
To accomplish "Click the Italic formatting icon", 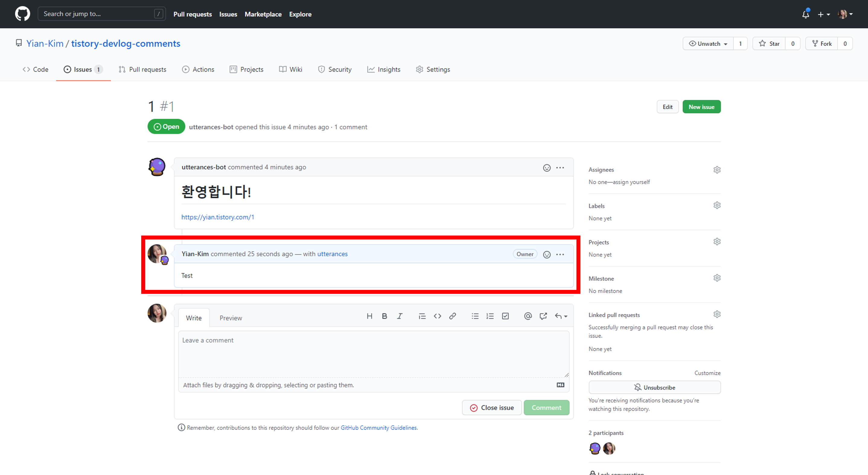I will pos(400,316).
